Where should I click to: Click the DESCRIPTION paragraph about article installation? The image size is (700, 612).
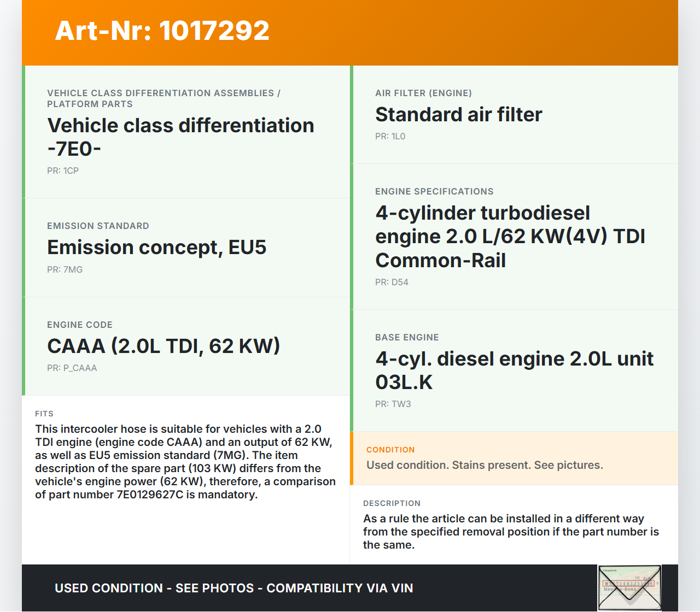pos(511,532)
